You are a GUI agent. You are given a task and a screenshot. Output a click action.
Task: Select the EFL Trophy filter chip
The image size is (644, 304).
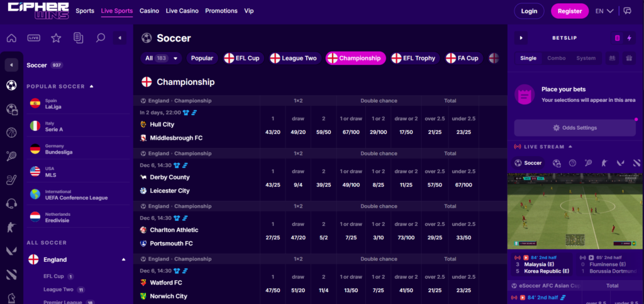pos(415,59)
